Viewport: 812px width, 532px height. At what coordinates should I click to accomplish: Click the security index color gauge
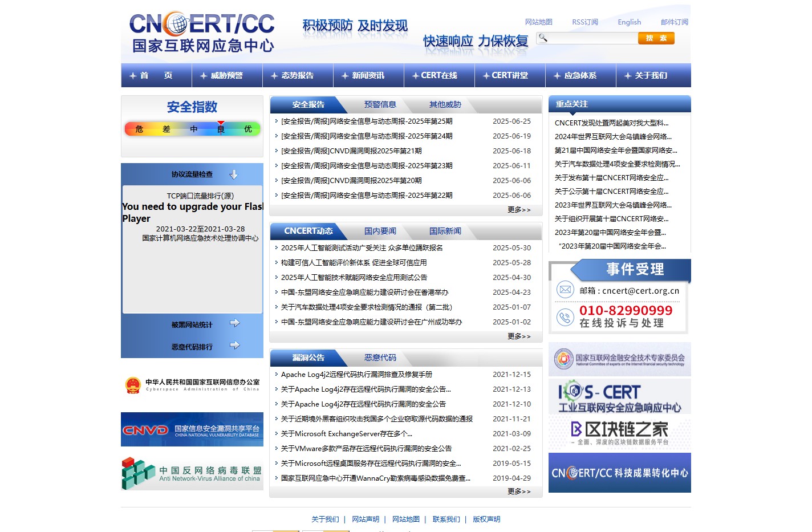point(193,129)
